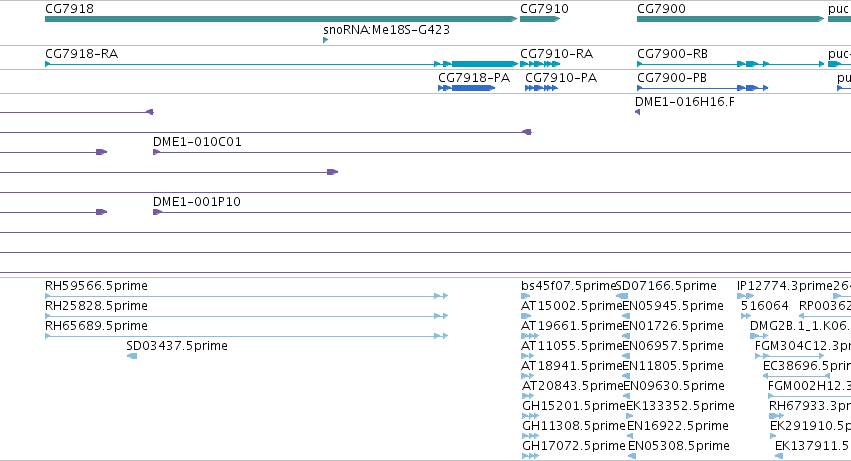
Task: Click the CG7900-RB transcript line
Action: click(x=731, y=64)
